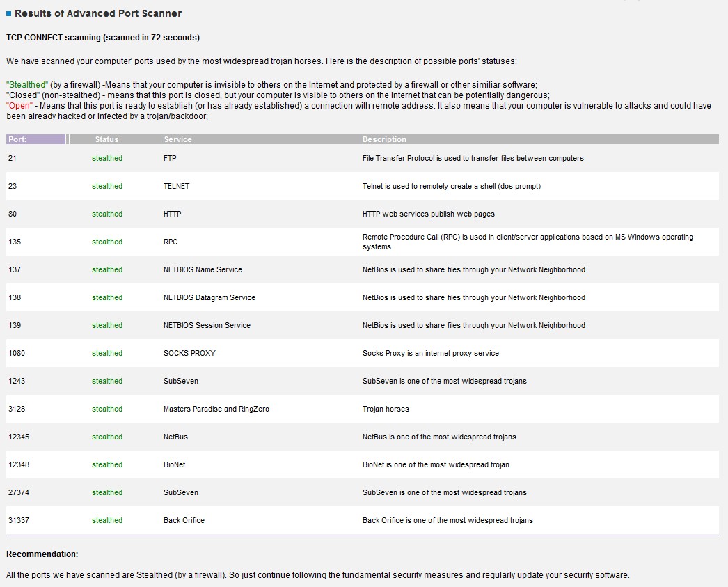Screen dimensions: 728x587
Task: Select port number 12345
Action: (x=19, y=437)
